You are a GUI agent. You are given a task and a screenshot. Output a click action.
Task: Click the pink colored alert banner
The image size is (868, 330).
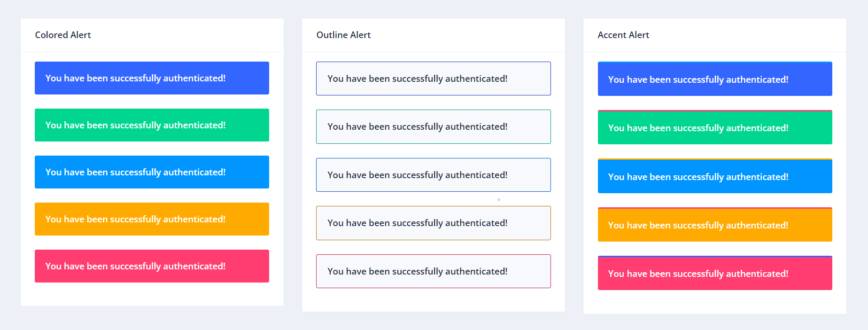pyautogui.click(x=152, y=266)
